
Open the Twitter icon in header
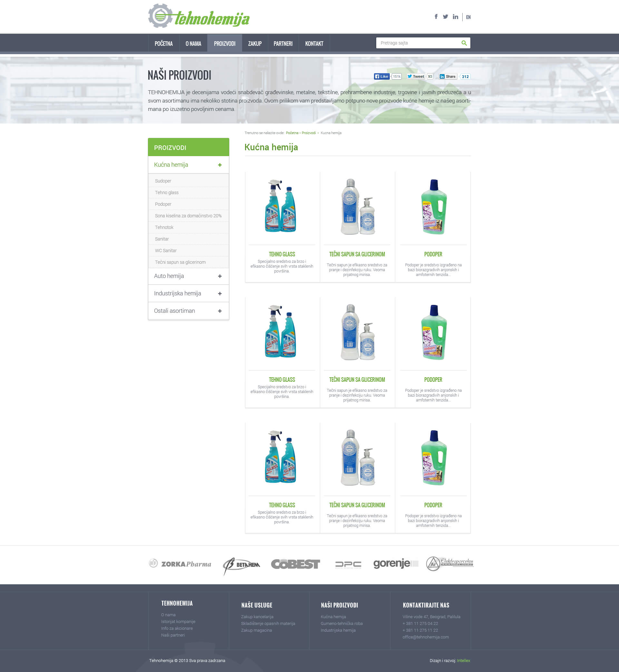coord(445,17)
